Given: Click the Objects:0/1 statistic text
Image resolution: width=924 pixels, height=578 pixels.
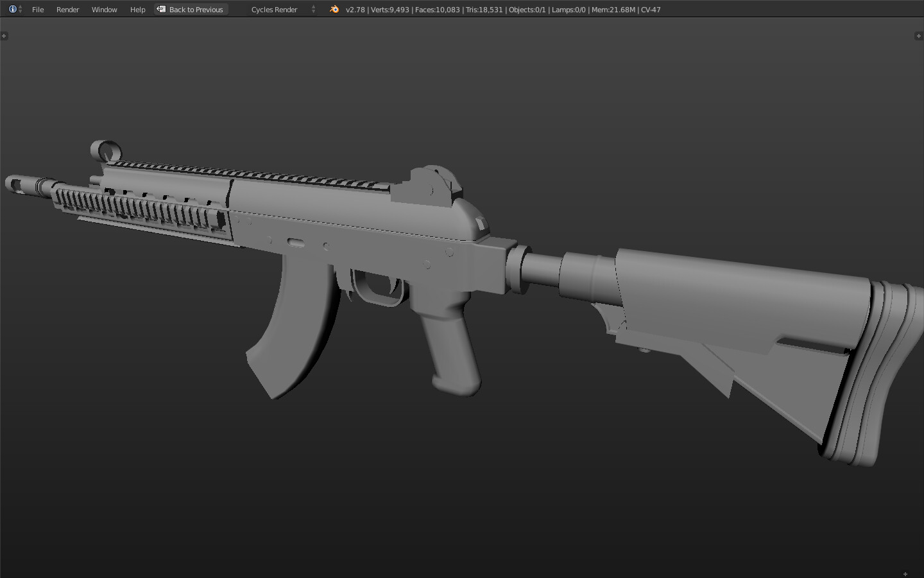Looking at the screenshot, I should (527, 10).
